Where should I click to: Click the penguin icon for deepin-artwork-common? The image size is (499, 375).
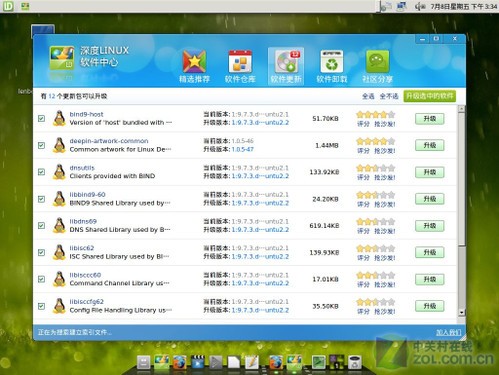click(x=59, y=145)
